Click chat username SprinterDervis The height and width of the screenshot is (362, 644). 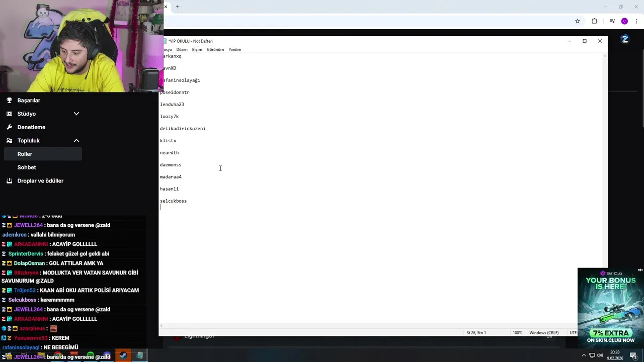tap(26, 254)
